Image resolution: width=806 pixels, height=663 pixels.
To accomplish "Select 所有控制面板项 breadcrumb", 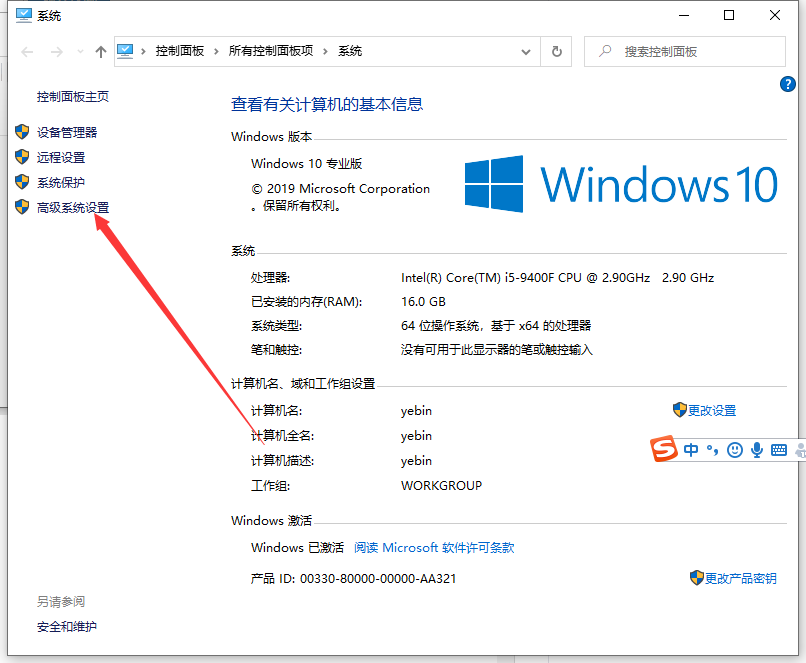I will coord(271,51).
